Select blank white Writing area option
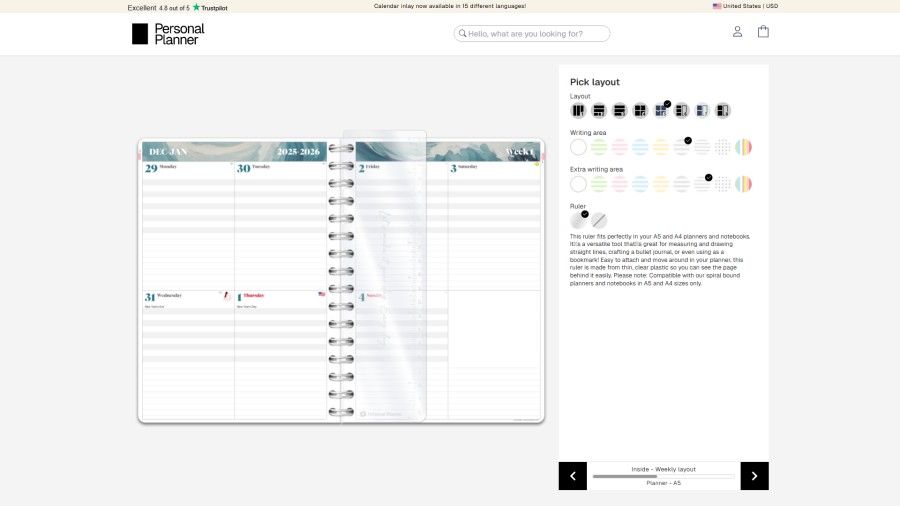This screenshot has width=900, height=506. (578, 147)
